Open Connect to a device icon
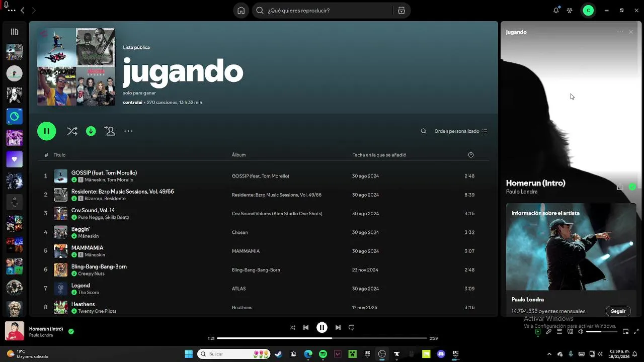Viewport: 644px width, 362px height. (570, 332)
